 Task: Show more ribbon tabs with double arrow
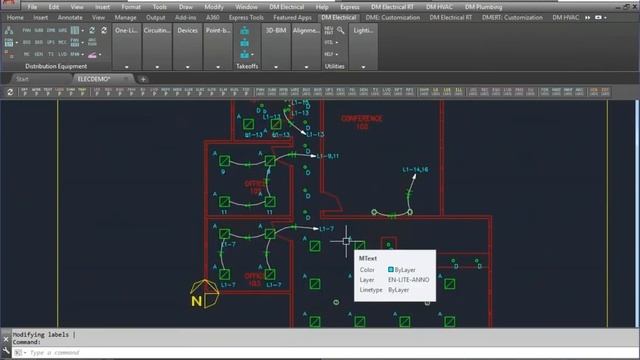(x=588, y=18)
